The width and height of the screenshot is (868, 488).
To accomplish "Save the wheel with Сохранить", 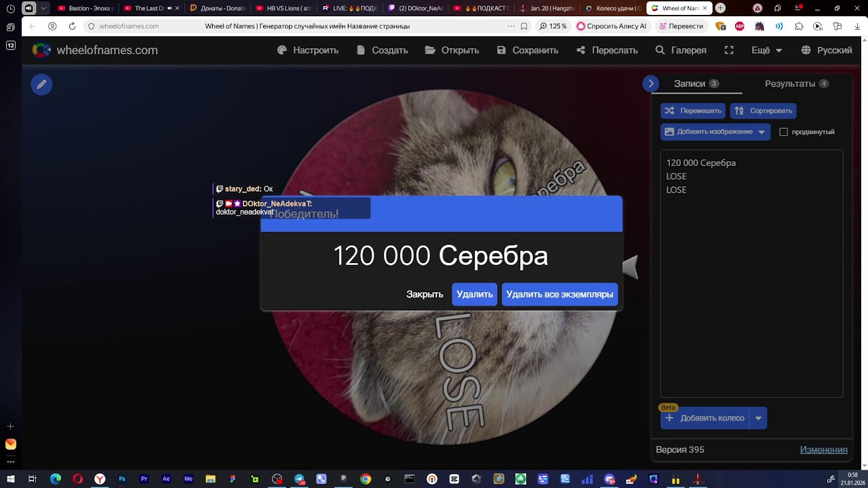I will (x=528, y=50).
